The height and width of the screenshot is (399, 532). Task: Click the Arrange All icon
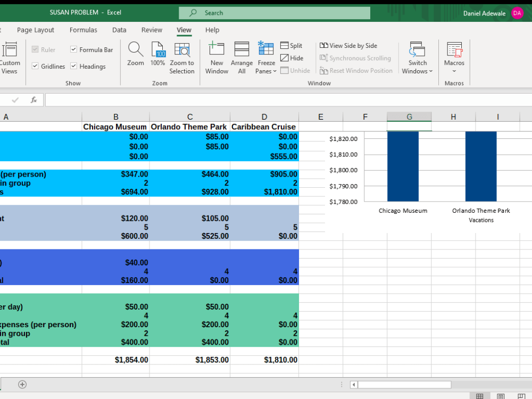242,49
